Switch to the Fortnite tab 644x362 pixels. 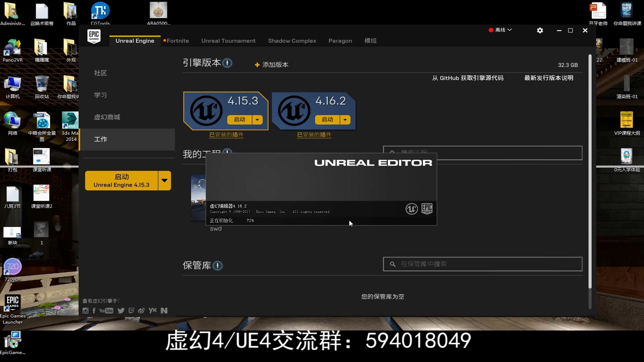tap(177, 41)
